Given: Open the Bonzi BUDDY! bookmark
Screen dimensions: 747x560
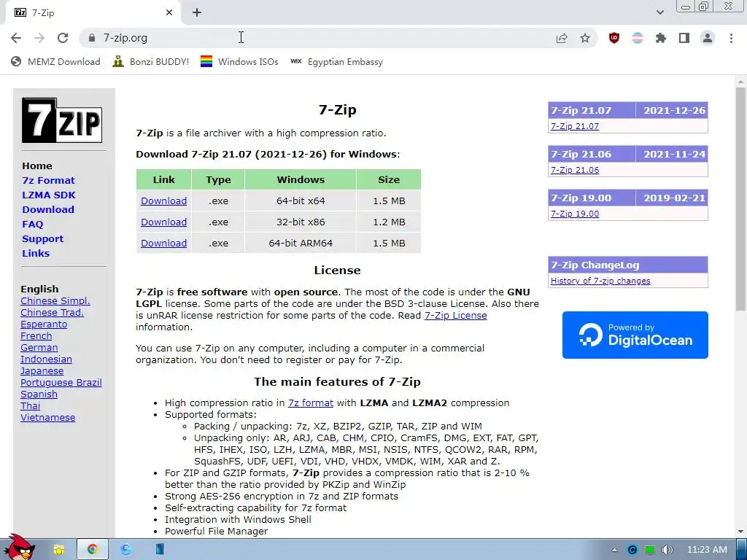Looking at the screenshot, I should [x=150, y=61].
